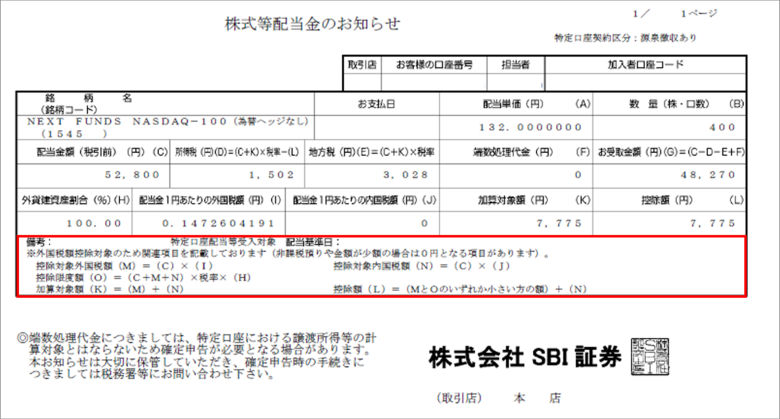
Task: Click the 控除対象内国税額 (N) formula
Action: [422, 266]
